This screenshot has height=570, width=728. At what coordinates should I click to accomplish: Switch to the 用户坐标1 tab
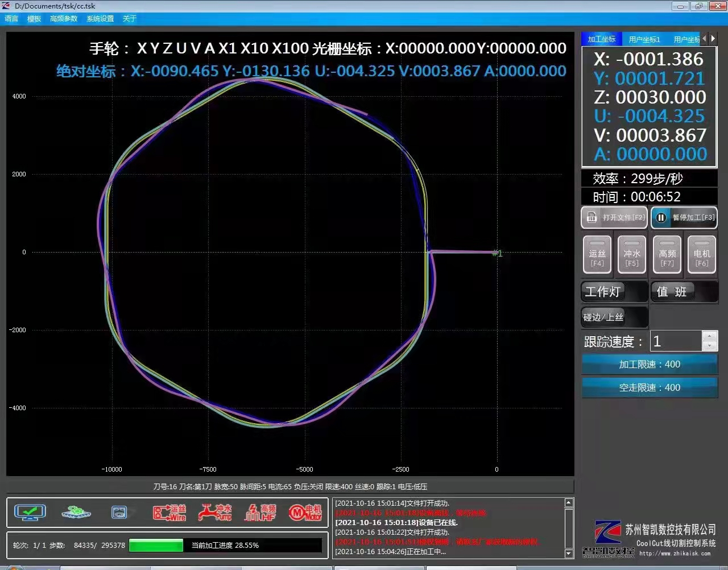(x=644, y=39)
